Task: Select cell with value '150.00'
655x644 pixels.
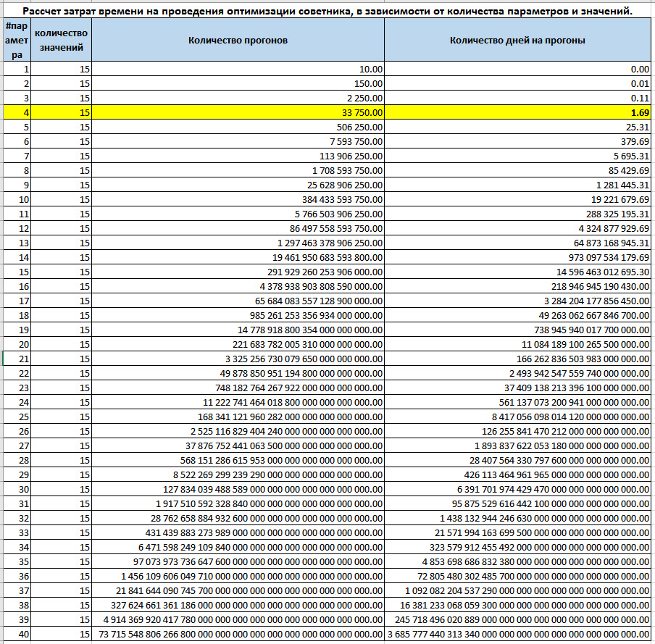Action: (x=238, y=83)
